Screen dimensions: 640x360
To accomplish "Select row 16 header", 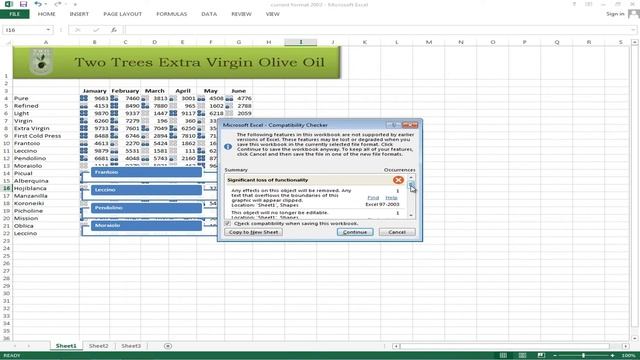I will tap(6, 188).
